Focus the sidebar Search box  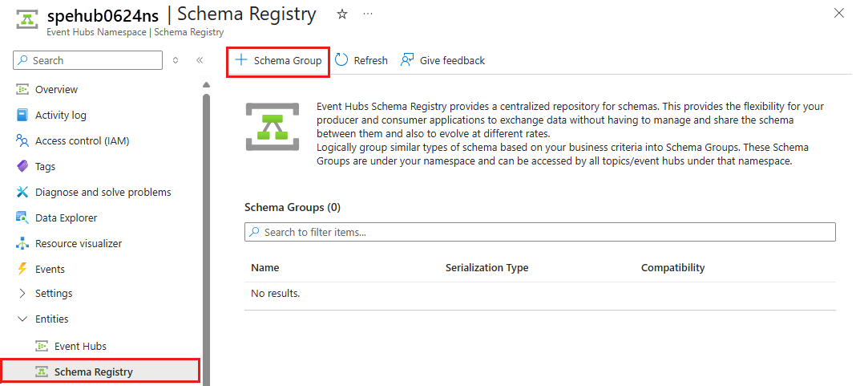87,60
